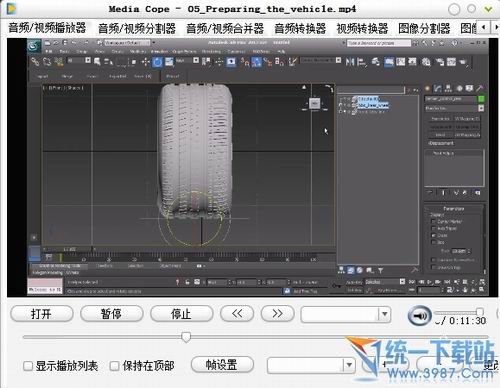Fast forward with the >> button
The width and height of the screenshot is (500, 388).
point(278,314)
